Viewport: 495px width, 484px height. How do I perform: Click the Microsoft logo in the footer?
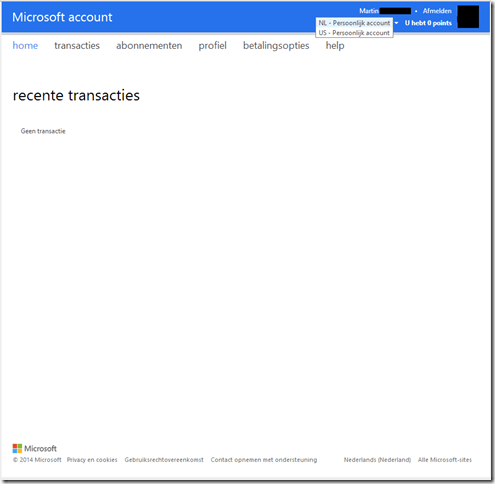click(35, 448)
